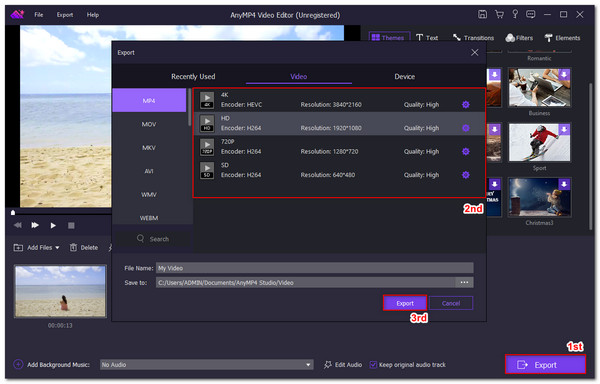Select the HD preset icon
Screen dimensions: 600x384
(x=207, y=124)
